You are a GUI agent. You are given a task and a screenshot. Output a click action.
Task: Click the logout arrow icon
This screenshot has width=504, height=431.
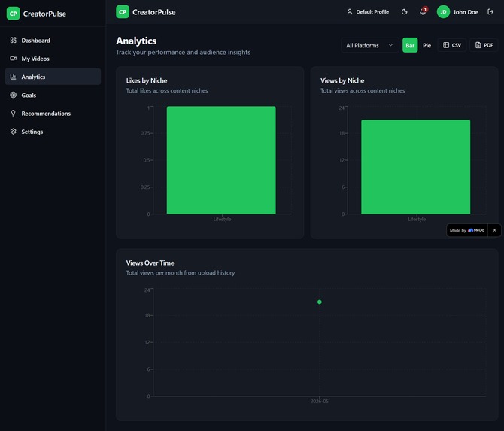click(x=490, y=12)
